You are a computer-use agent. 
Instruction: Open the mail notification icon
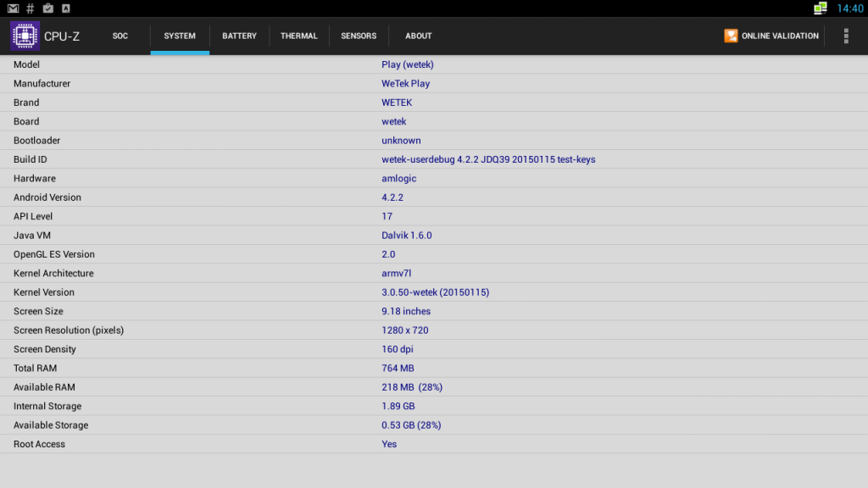(x=13, y=8)
